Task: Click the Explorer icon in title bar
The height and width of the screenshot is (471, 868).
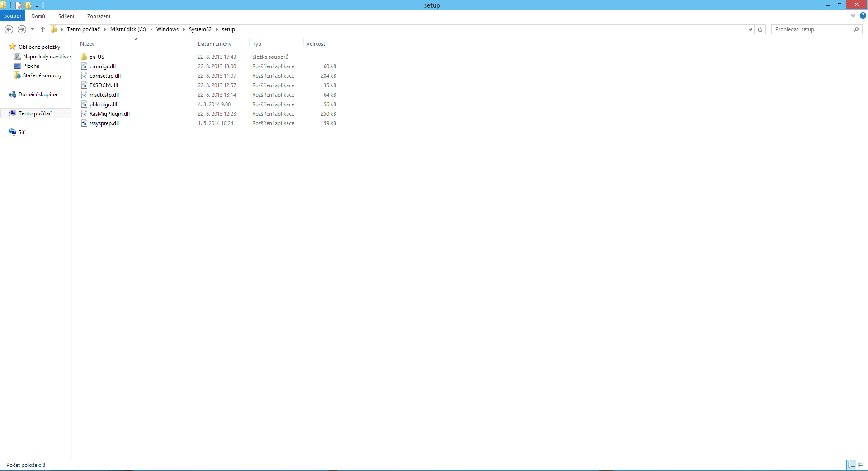Action: pos(4,5)
